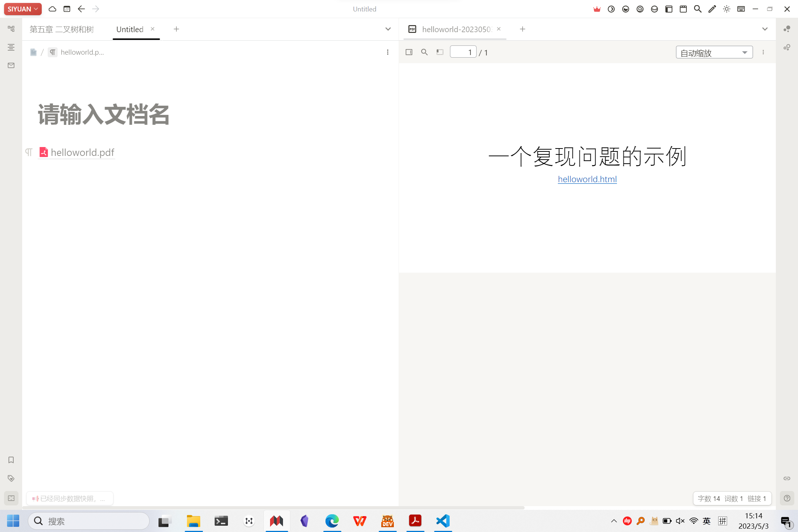Screen dimensions: 798x532
Task: Open the 自动缩放 zoom dropdown
Action: (x=714, y=52)
